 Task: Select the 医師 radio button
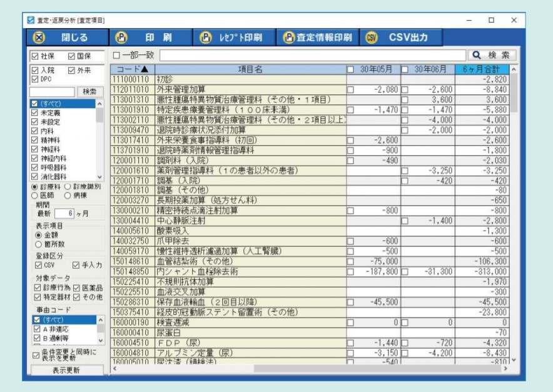click(x=34, y=195)
